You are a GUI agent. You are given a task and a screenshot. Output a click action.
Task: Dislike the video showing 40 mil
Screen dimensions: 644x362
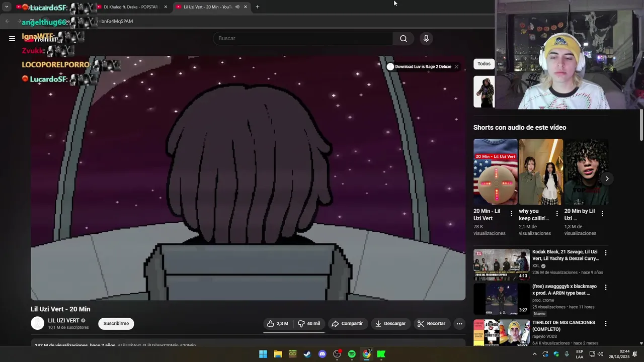point(309,324)
